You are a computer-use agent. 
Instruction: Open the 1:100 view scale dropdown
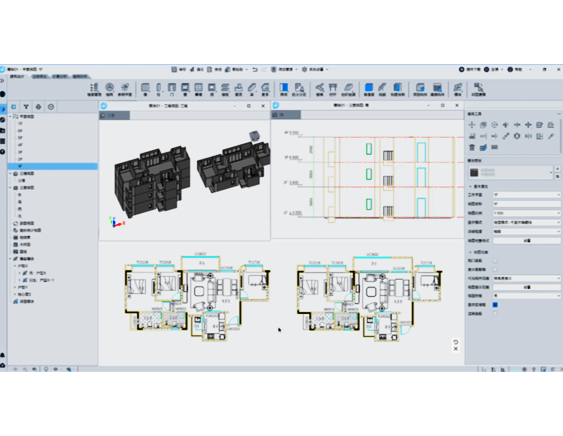click(526, 213)
